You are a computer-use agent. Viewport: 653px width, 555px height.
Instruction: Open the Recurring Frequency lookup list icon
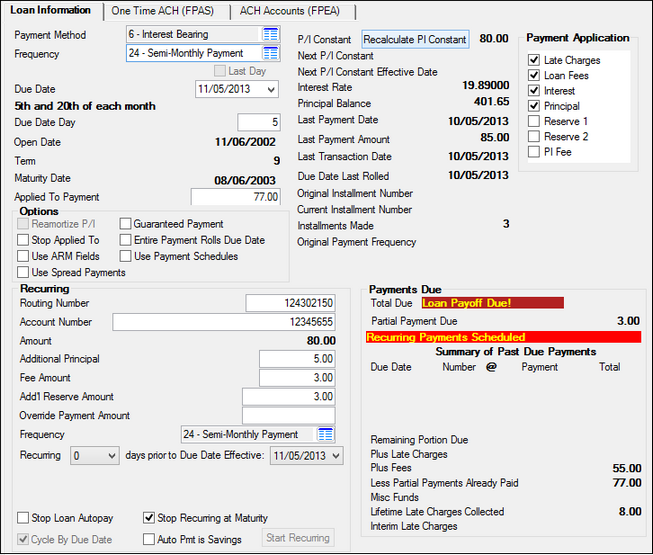(x=326, y=435)
